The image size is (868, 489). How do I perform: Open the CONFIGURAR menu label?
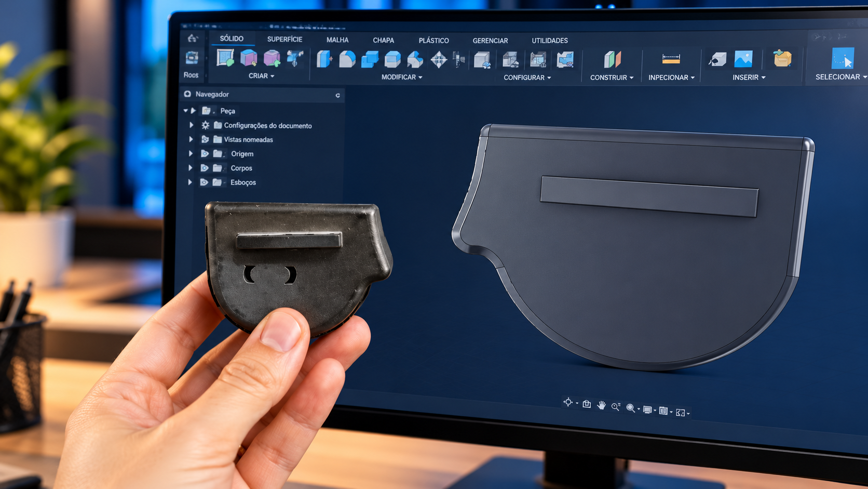click(x=527, y=77)
